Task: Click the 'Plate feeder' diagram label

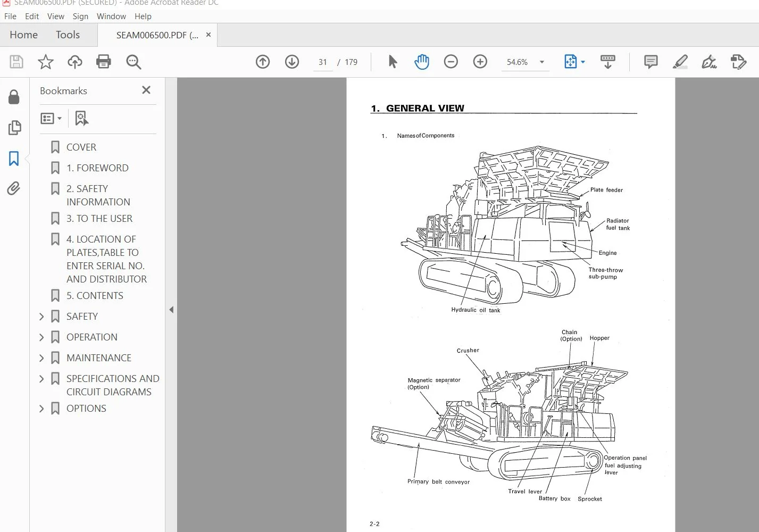Action: tap(606, 190)
